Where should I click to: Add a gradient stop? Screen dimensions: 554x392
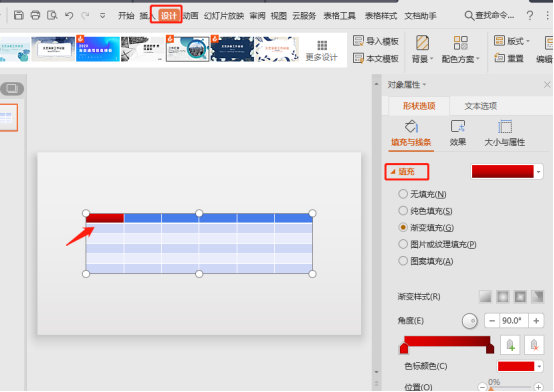pos(510,345)
